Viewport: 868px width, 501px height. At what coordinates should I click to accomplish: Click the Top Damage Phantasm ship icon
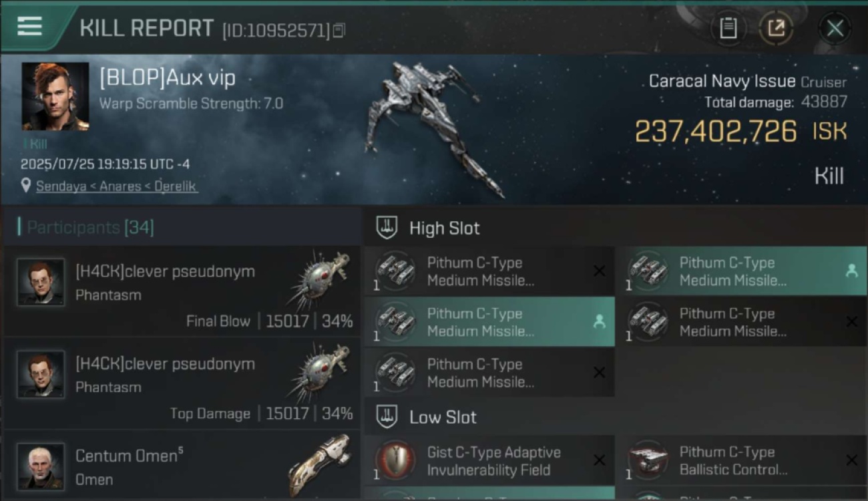coord(320,371)
